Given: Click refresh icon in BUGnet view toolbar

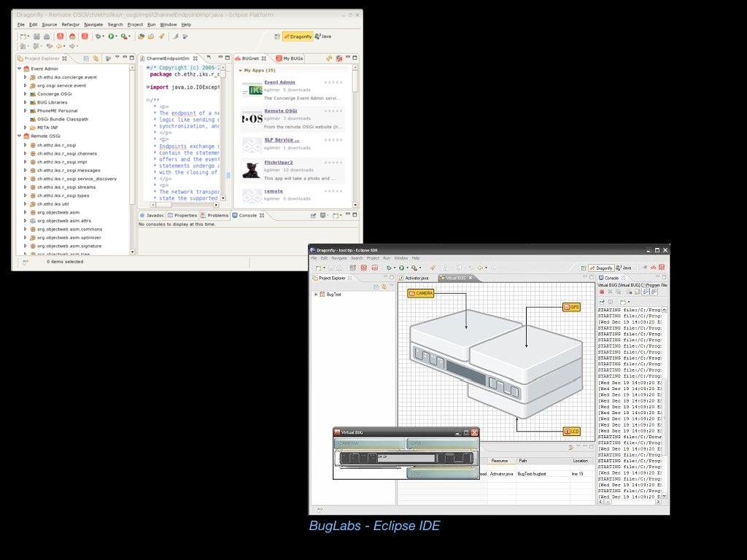Looking at the screenshot, I should pyautogui.click(x=329, y=58).
